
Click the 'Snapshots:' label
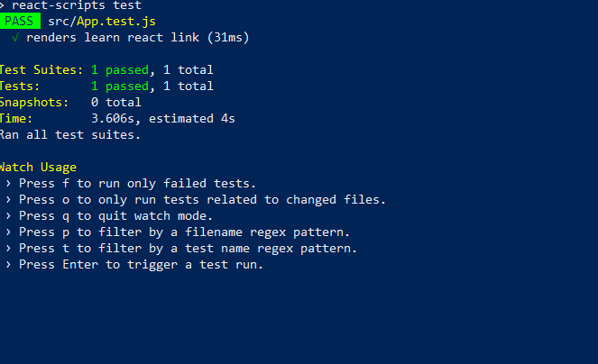[33, 102]
